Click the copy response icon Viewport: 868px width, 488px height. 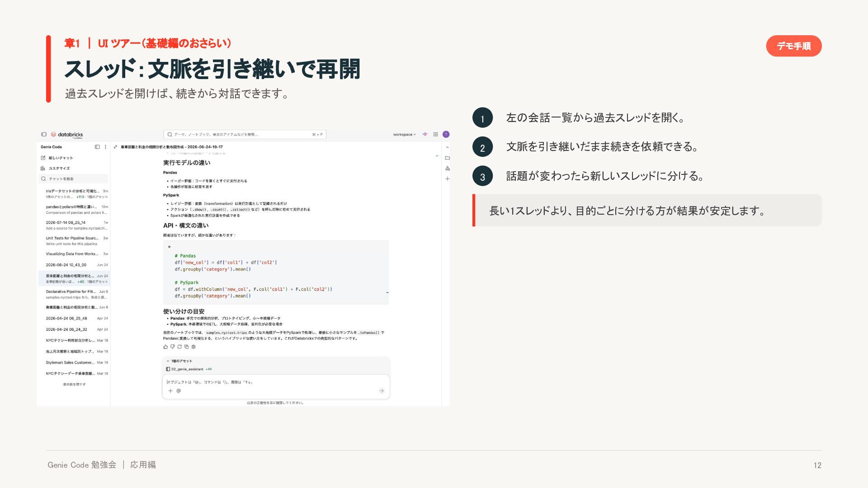click(186, 347)
